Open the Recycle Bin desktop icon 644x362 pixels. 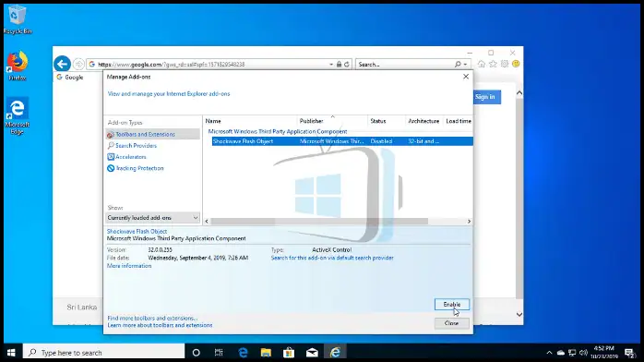(17, 19)
